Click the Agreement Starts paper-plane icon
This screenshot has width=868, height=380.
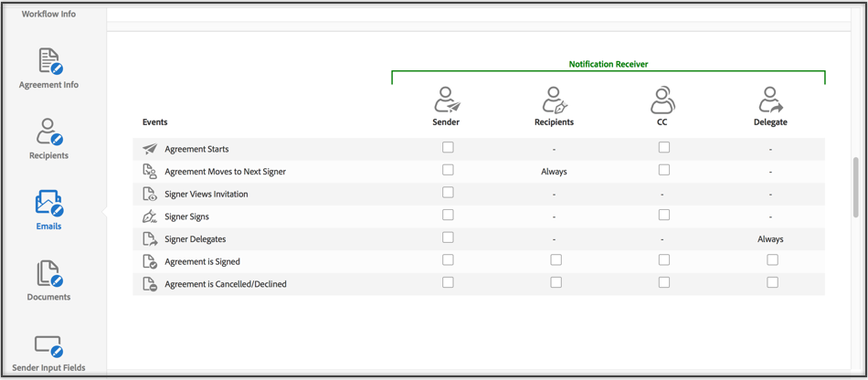pos(150,149)
